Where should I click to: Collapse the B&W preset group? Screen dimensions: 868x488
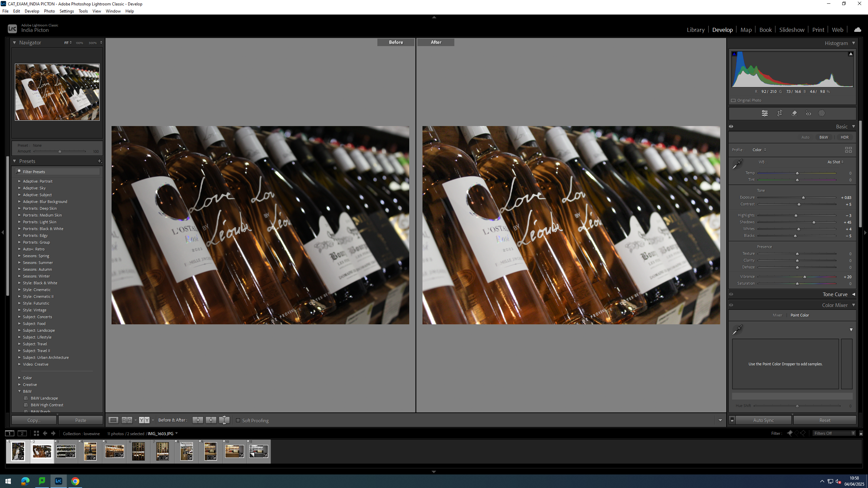point(19,391)
